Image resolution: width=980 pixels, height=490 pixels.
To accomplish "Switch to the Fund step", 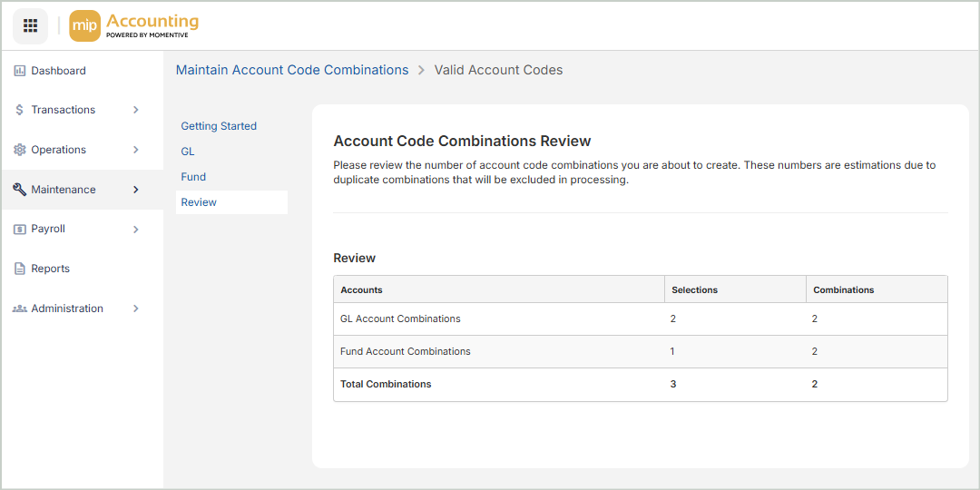I will 193,177.
